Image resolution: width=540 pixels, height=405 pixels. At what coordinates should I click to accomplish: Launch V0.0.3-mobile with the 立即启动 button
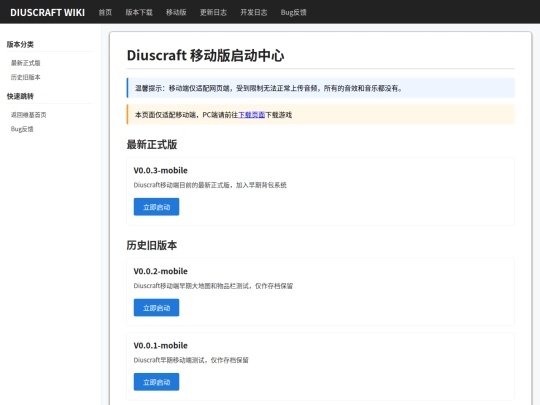(x=156, y=207)
